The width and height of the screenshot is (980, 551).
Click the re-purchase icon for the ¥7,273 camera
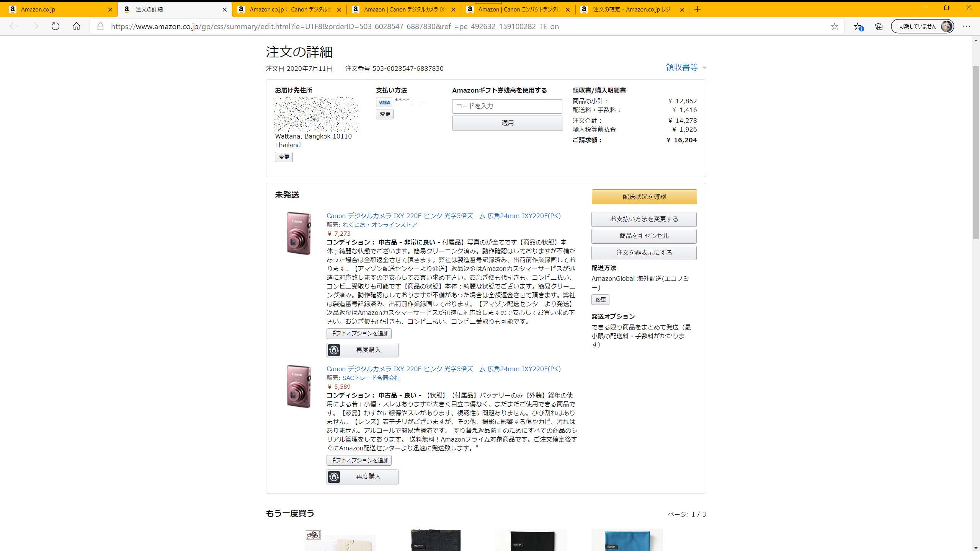[334, 350]
